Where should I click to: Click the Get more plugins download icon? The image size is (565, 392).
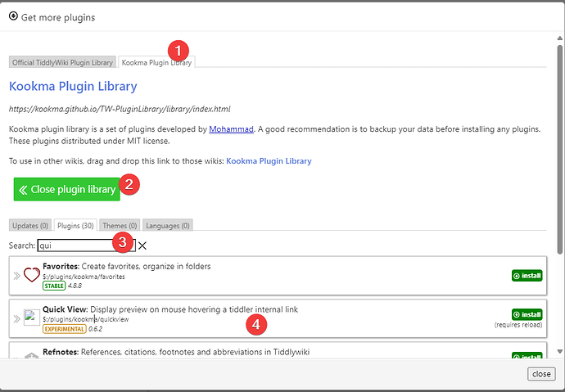pyautogui.click(x=13, y=16)
